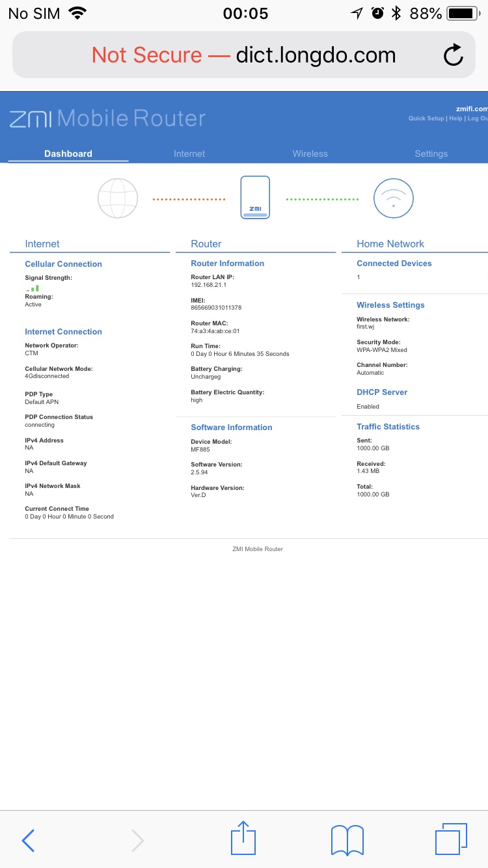Click the Wi-Fi home network icon
The height and width of the screenshot is (868, 488).
pos(393,198)
